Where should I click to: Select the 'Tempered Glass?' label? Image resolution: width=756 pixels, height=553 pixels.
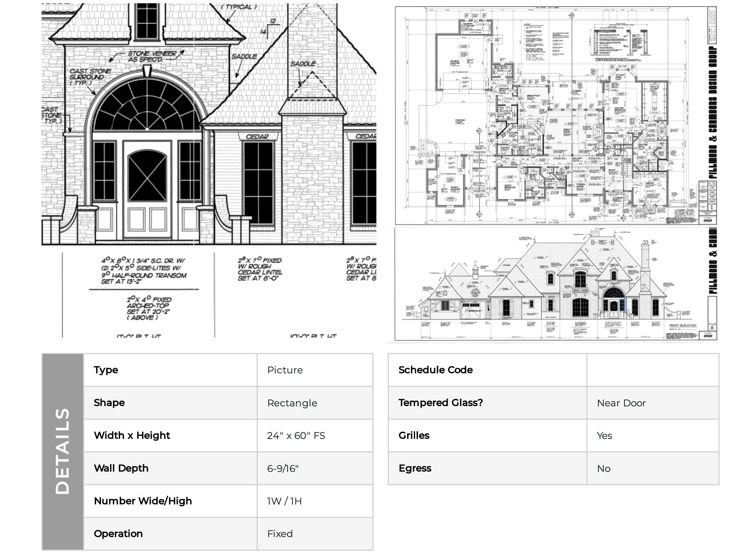pos(440,403)
